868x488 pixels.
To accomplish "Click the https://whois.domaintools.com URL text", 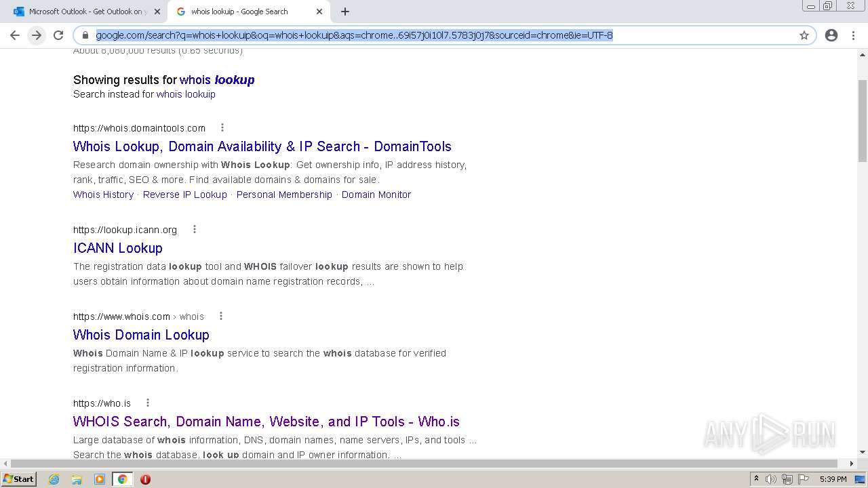I will pyautogui.click(x=139, y=128).
